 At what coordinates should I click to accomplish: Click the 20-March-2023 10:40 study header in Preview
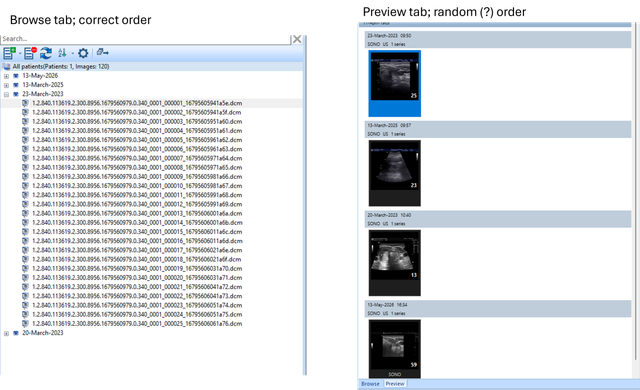[498, 219]
